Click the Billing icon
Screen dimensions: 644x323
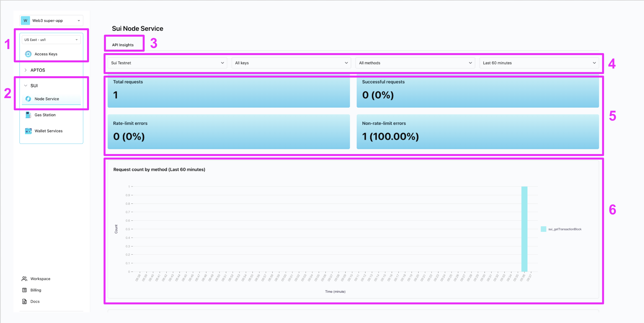[24, 290]
